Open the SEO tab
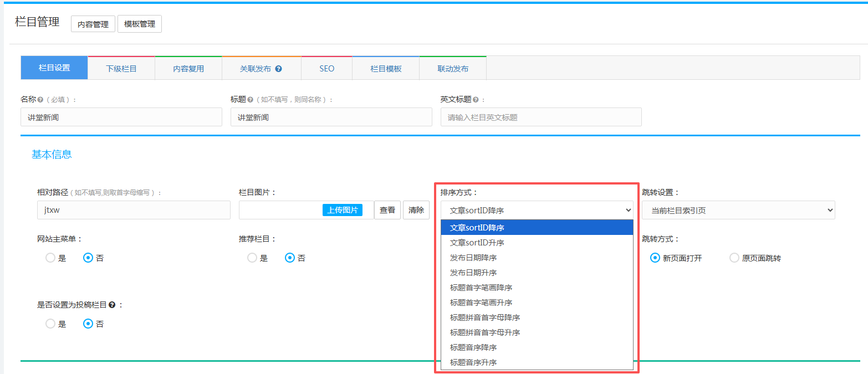 [326, 69]
